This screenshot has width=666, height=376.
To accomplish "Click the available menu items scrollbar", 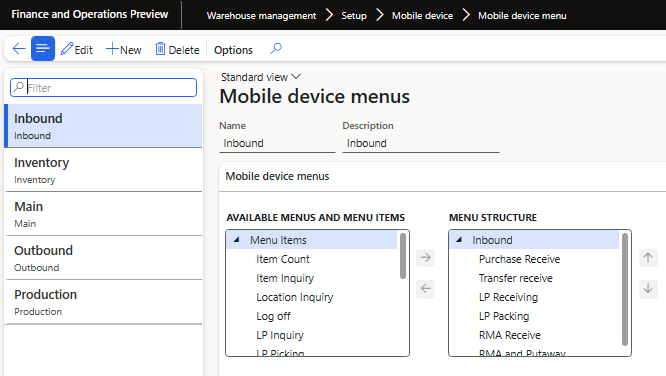I will pyautogui.click(x=403, y=256).
